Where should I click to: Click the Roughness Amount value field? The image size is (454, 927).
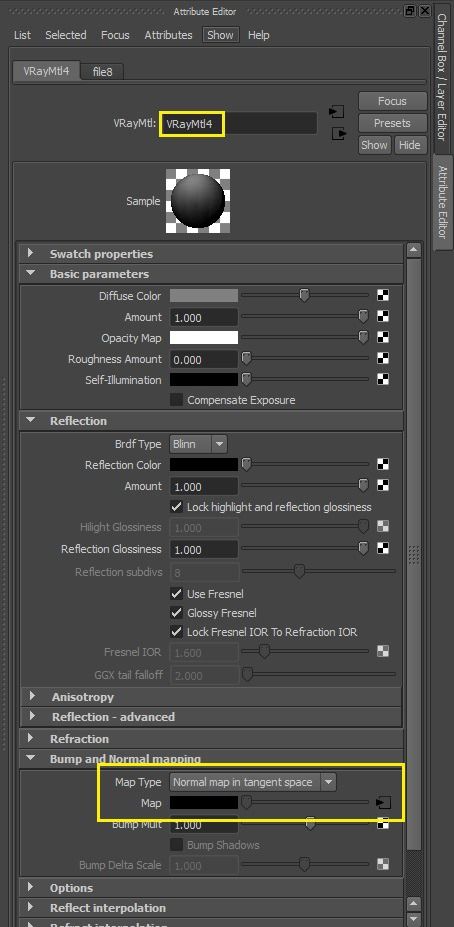point(204,359)
